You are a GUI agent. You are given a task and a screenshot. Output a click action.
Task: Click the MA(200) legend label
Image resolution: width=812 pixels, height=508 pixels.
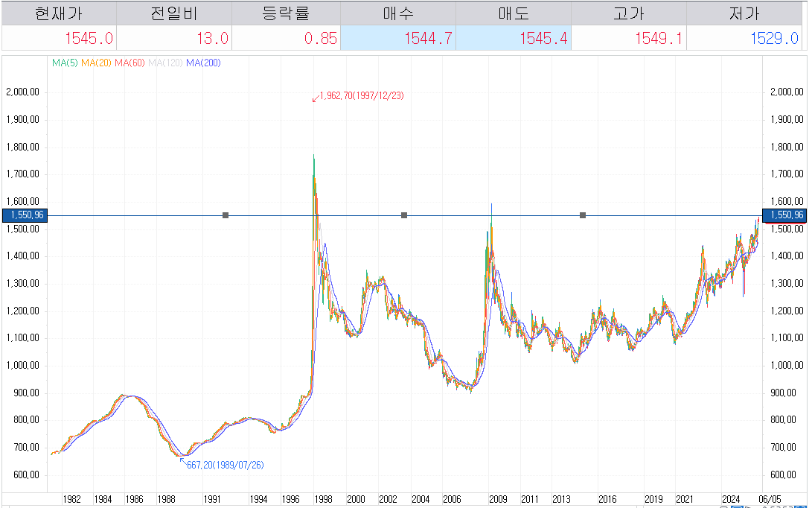click(x=203, y=63)
